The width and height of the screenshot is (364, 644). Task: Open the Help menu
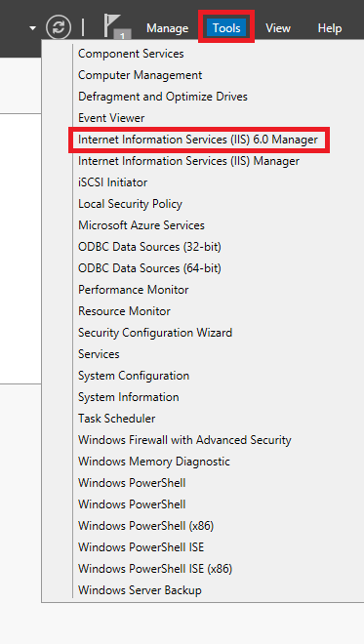330,28
